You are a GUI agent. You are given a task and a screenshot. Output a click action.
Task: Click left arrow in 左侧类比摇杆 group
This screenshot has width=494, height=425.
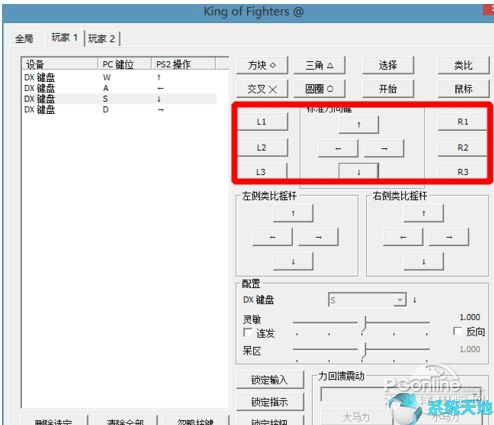click(273, 237)
